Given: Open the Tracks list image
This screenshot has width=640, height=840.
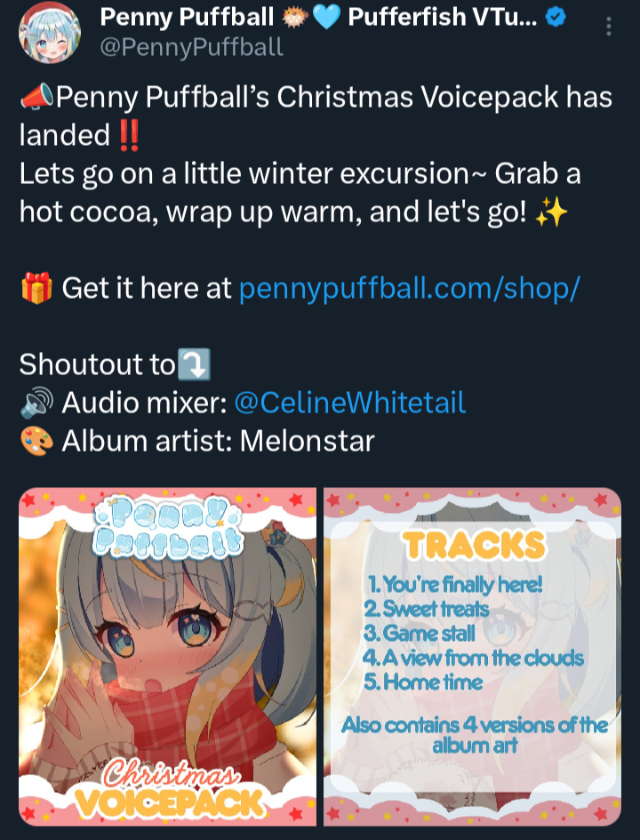Looking at the screenshot, I should (472, 656).
